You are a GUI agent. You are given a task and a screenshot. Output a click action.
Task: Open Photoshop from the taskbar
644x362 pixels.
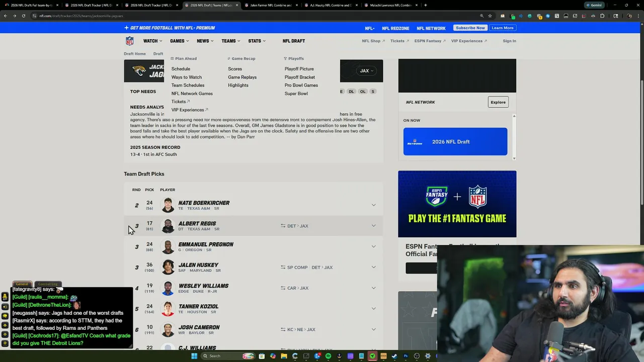[406, 356]
